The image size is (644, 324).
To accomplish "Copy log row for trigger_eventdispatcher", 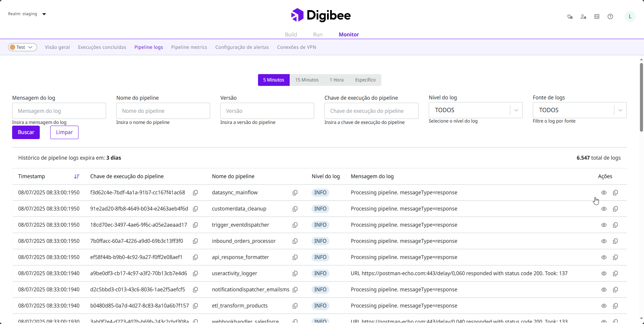I will coord(615,225).
